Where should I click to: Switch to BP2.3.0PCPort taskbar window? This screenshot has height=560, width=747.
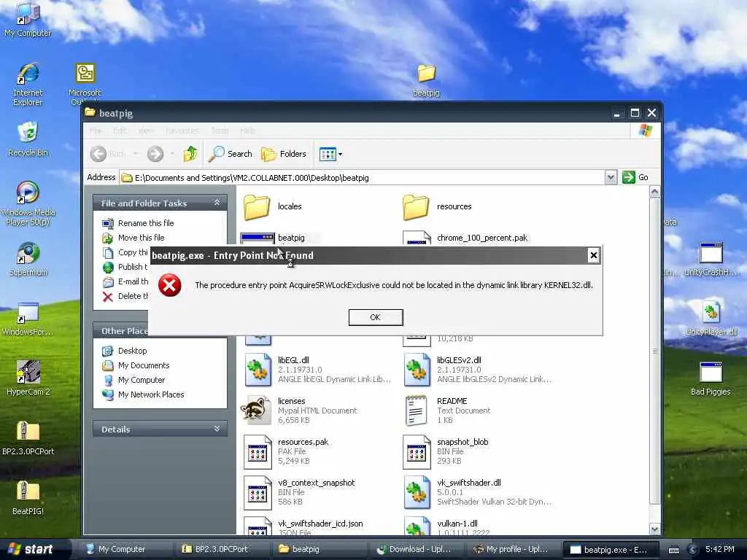(x=222, y=549)
